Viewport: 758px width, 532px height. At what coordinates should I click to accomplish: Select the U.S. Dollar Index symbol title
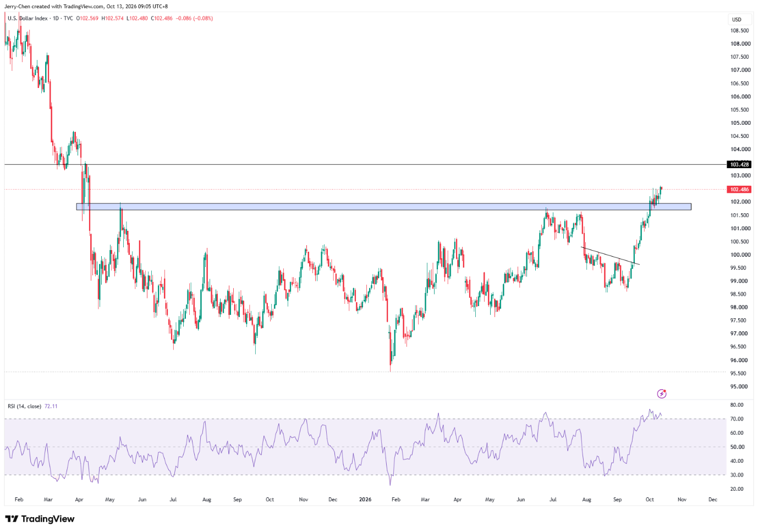[28, 18]
